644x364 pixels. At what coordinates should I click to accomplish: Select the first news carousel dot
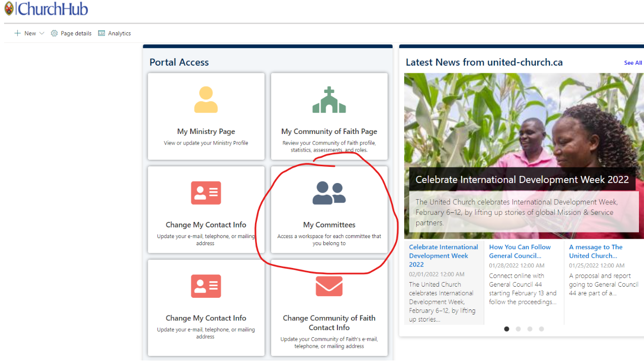click(x=506, y=329)
